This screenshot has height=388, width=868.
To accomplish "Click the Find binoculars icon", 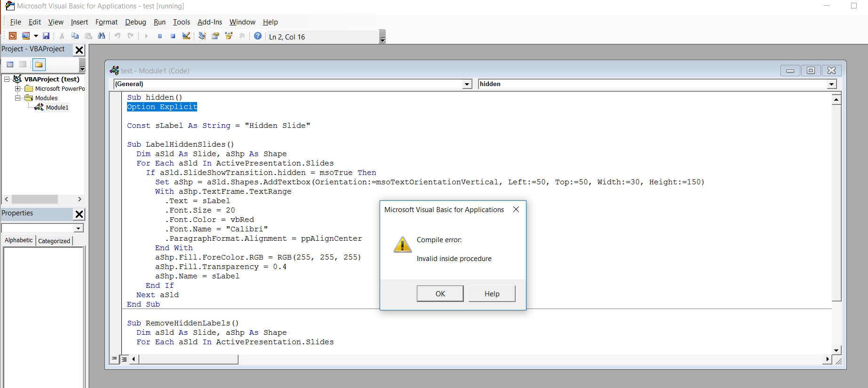I will tap(101, 36).
